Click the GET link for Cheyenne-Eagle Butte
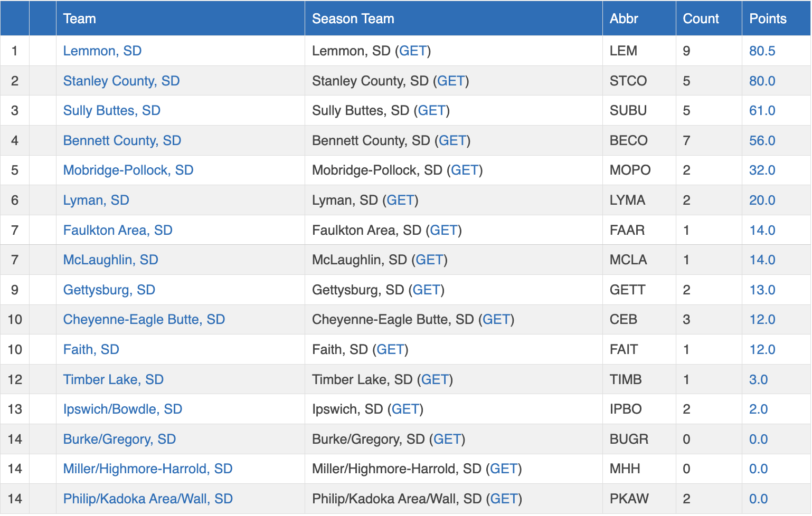 pyautogui.click(x=496, y=319)
